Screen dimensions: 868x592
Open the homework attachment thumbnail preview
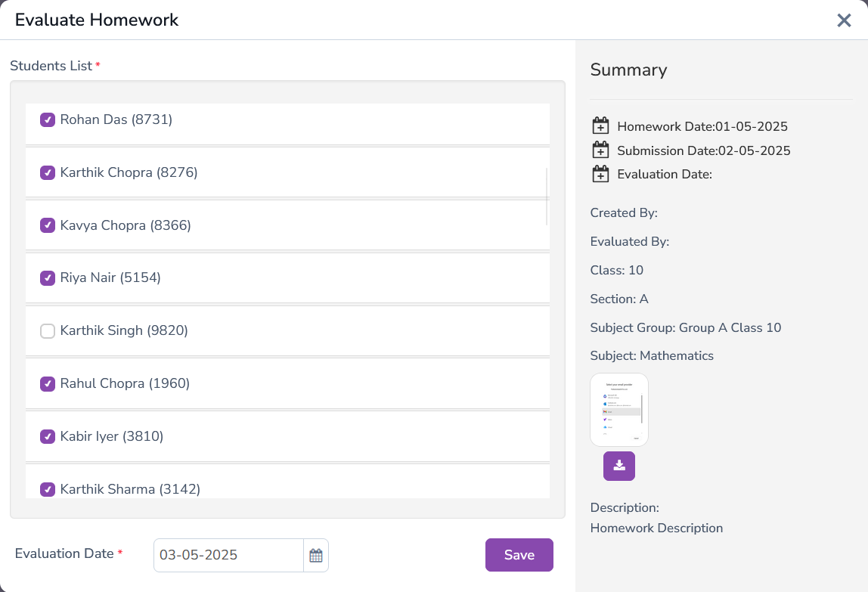[x=618, y=409]
